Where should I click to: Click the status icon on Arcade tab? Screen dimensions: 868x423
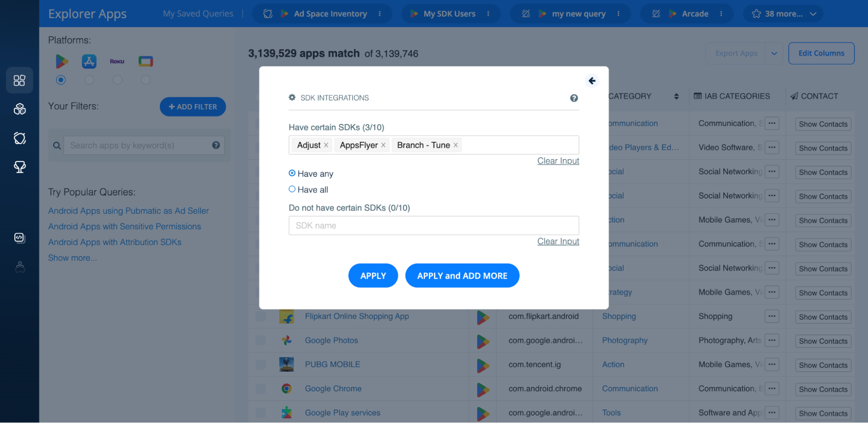coord(656,14)
